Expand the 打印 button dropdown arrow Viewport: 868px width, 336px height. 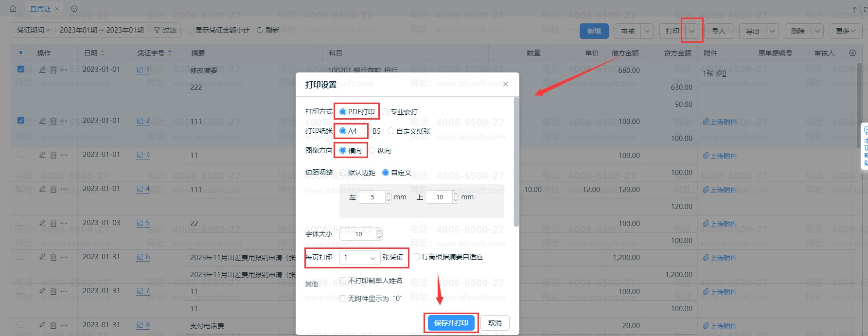691,31
